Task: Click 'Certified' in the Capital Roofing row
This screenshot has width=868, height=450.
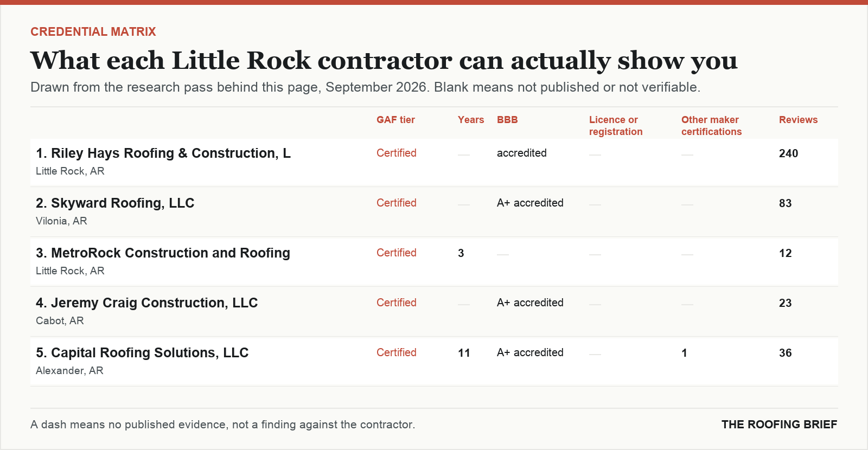Action: (x=397, y=353)
